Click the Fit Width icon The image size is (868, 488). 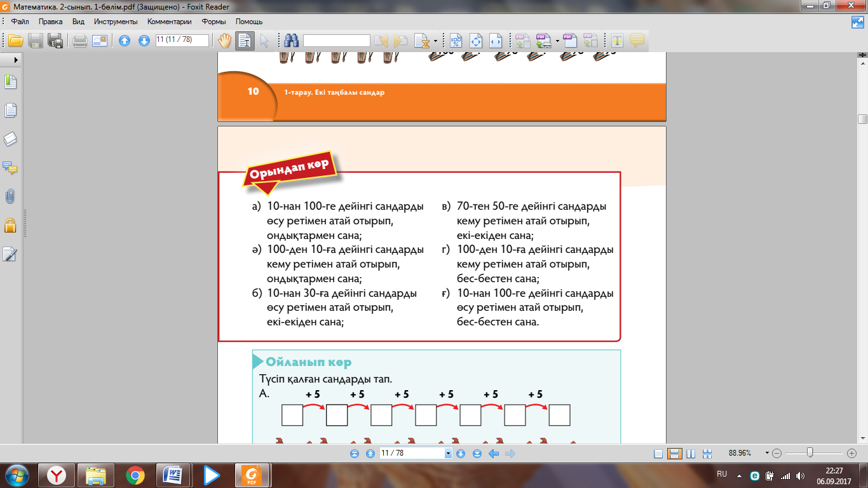496,41
